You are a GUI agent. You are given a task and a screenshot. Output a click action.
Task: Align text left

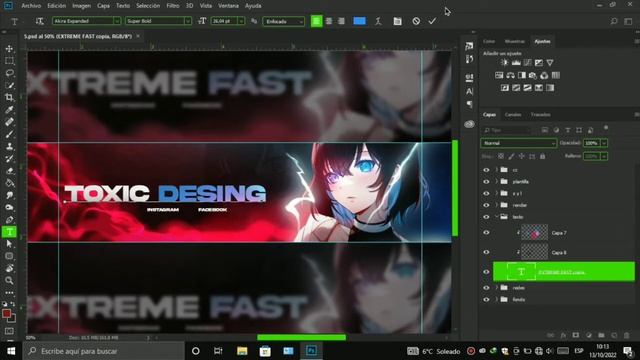pyautogui.click(x=316, y=21)
